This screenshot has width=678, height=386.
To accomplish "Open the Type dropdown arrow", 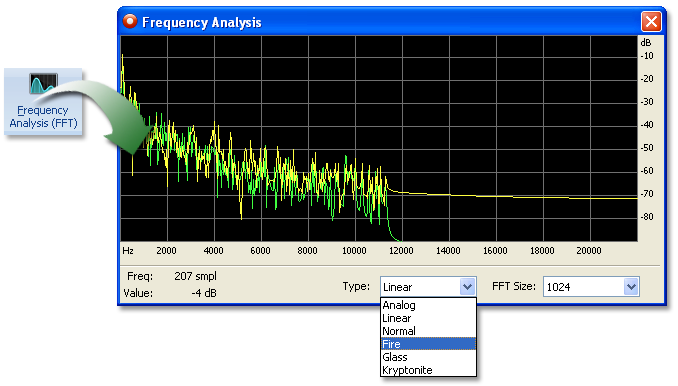I will [x=467, y=287].
